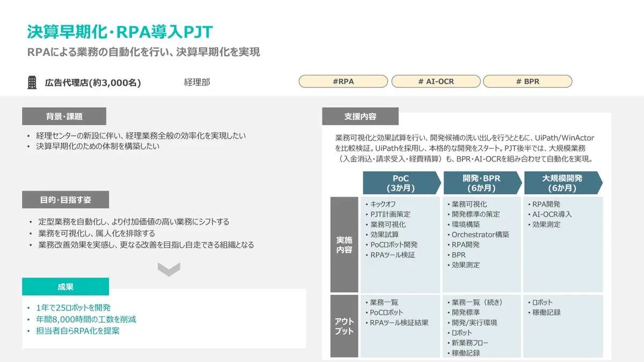Click the 1年で25ロボットを開発 result bullet
Viewport: 644px width, 362px height.
coord(73,307)
